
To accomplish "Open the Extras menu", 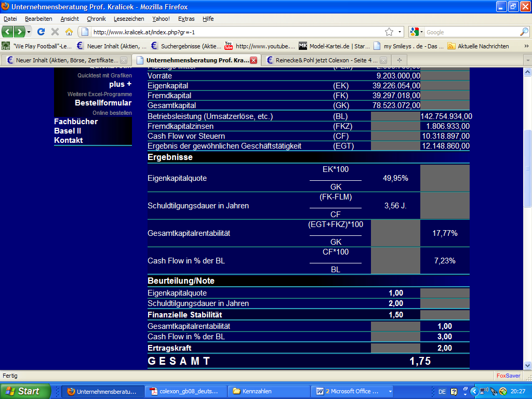I will click(187, 19).
